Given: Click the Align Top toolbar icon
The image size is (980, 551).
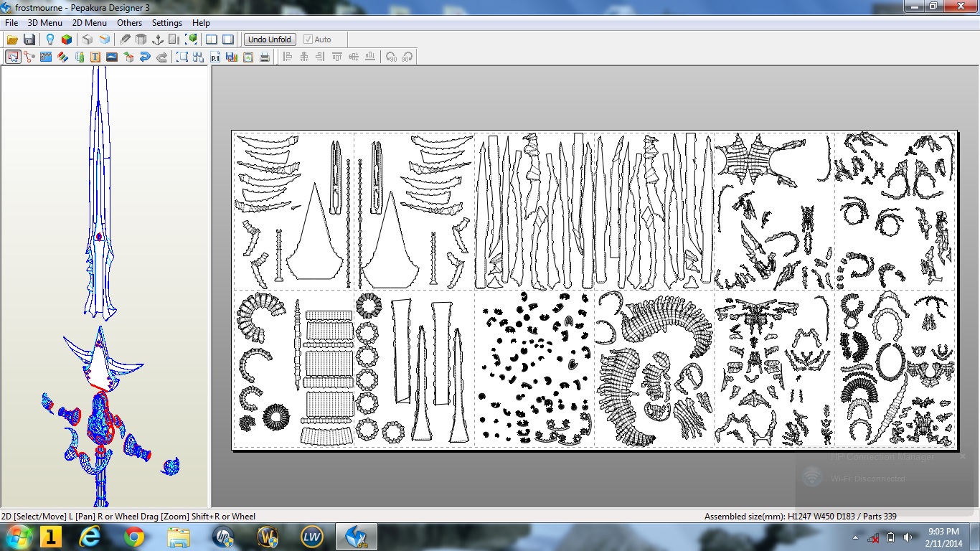Looking at the screenshot, I should click(337, 57).
